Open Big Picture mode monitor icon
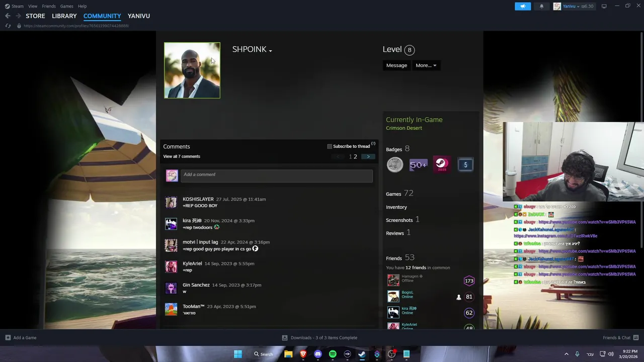The image size is (644, 362). coord(604,6)
